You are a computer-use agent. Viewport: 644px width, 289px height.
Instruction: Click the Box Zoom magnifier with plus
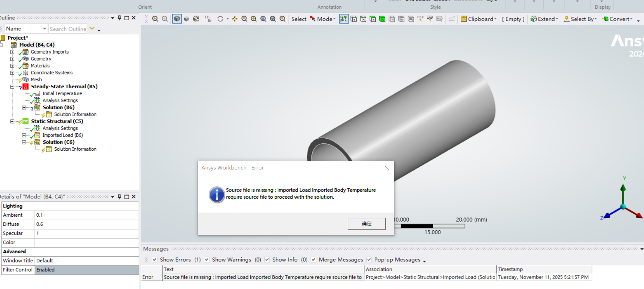click(254, 19)
